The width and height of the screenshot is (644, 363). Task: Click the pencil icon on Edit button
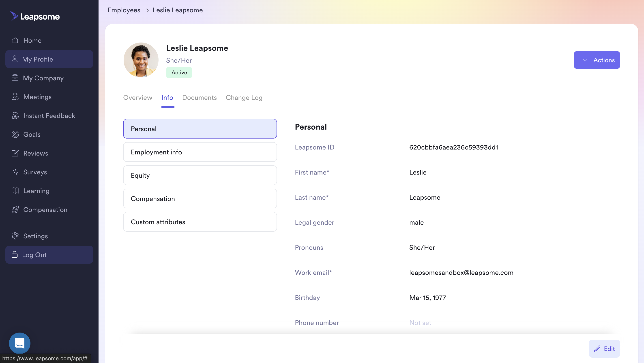597,348
